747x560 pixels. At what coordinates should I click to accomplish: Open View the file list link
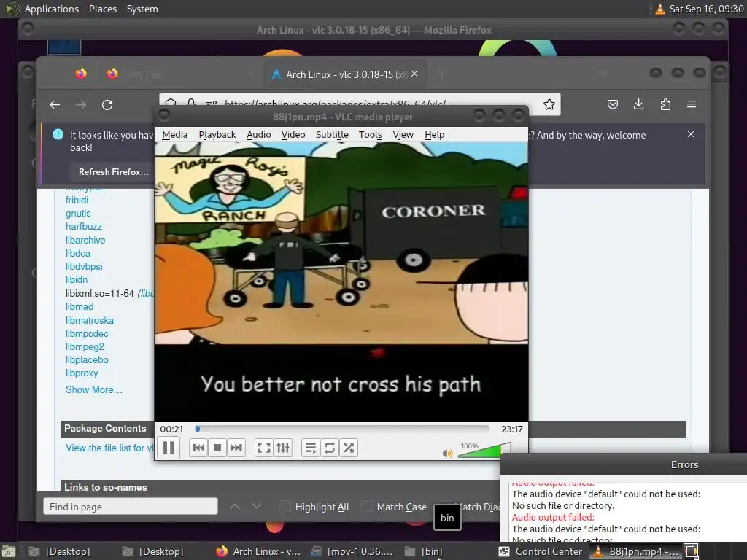(109, 448)
